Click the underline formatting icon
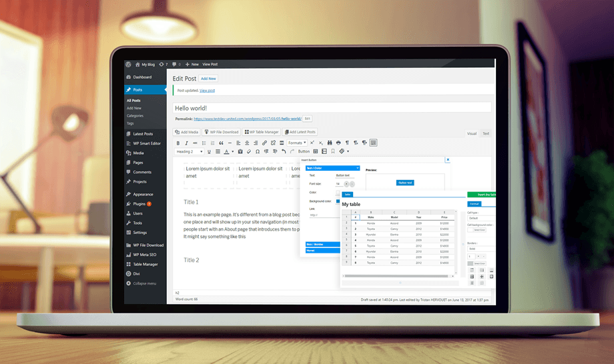This screenshot has height=364, width=614. 209,152
